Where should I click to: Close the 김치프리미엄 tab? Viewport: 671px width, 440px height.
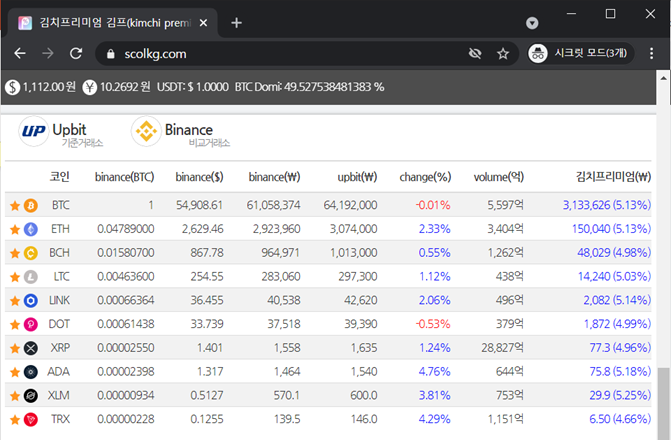(204, 23)
